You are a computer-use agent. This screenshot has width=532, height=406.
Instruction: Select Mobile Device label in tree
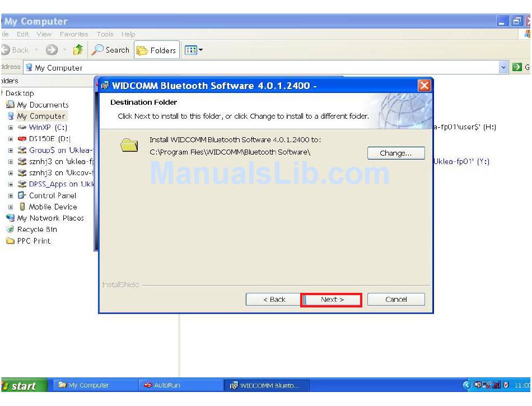pos(53,207)
